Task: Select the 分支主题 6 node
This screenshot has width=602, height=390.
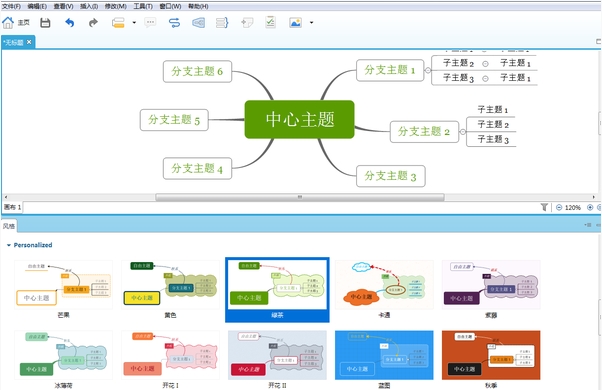Action: pyautogui.click(x=197, y=71)
